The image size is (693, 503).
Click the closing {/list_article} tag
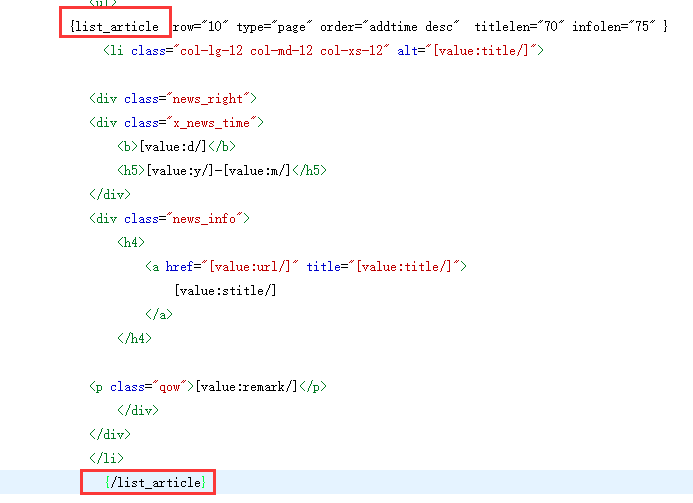[x=158, y=482]
